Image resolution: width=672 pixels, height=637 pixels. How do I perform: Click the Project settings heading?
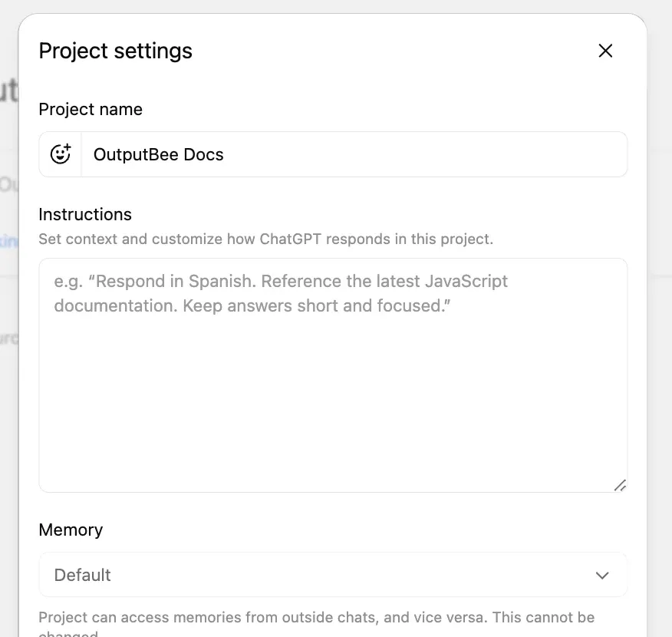click(x=116, y=51)
